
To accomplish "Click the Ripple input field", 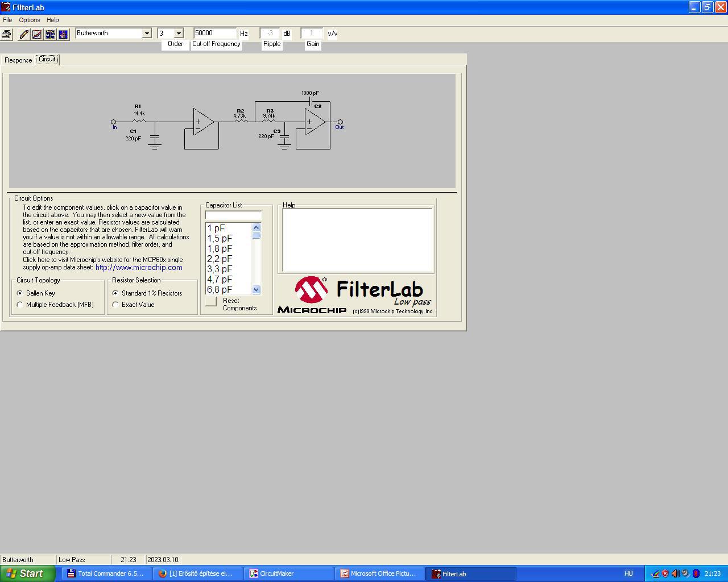I will tap(270, 33).
